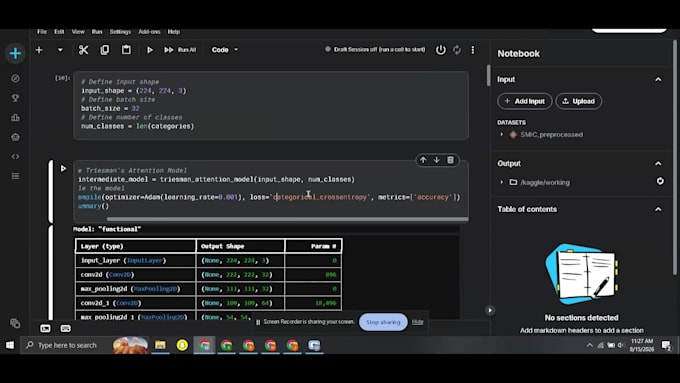The height and width of the screenshot is (383, 680).
Task: Copy the selected cell
Action: (x=105, y=50)
